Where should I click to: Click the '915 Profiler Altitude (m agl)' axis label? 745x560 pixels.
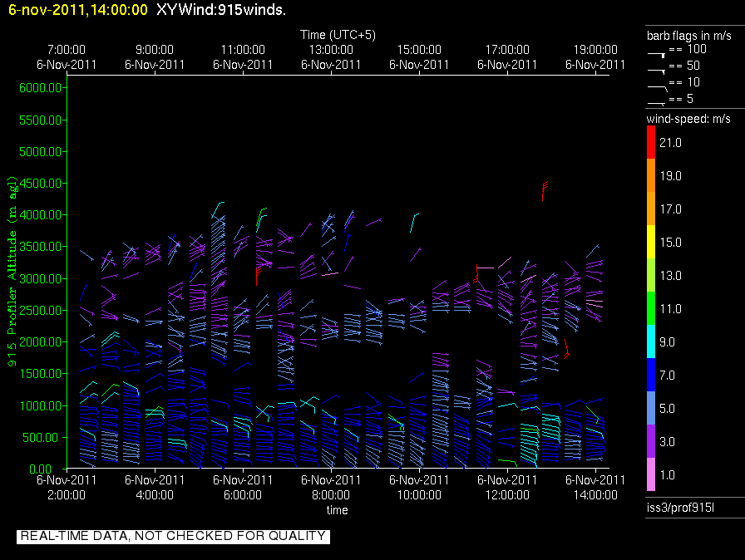[x=12, y=272]
